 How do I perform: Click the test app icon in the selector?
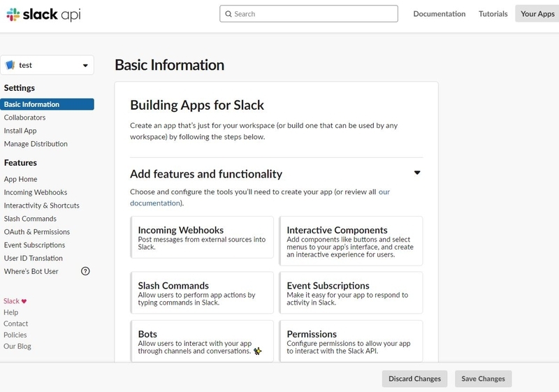coord(10,65)
